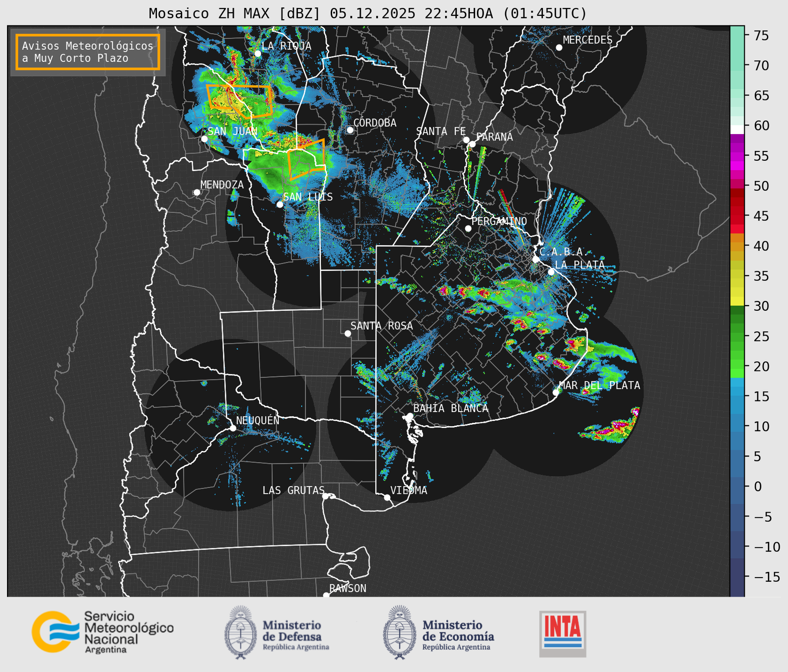This screenshot has width=788, height=672.
Task: Click the MAR DEL PLATA label text
Action: [x=599, y=386]
